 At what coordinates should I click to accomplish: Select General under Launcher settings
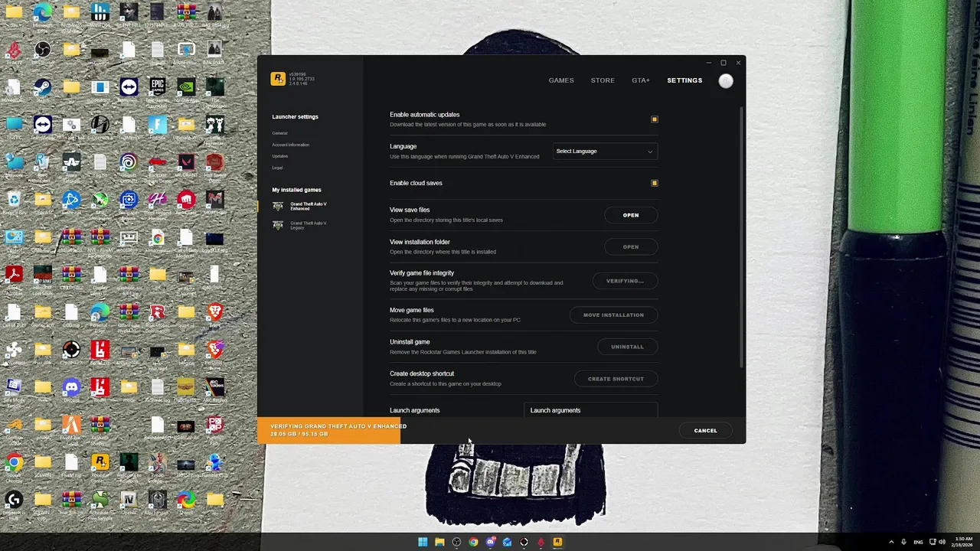tap(280, 133)
